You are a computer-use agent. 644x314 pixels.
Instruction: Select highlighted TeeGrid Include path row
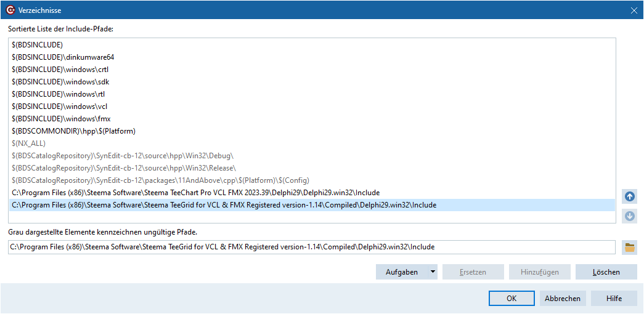pos(312,205)
